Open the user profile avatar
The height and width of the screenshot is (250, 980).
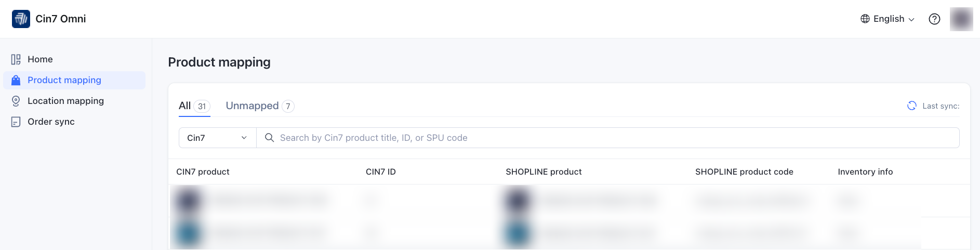click(x=961, y=19)
